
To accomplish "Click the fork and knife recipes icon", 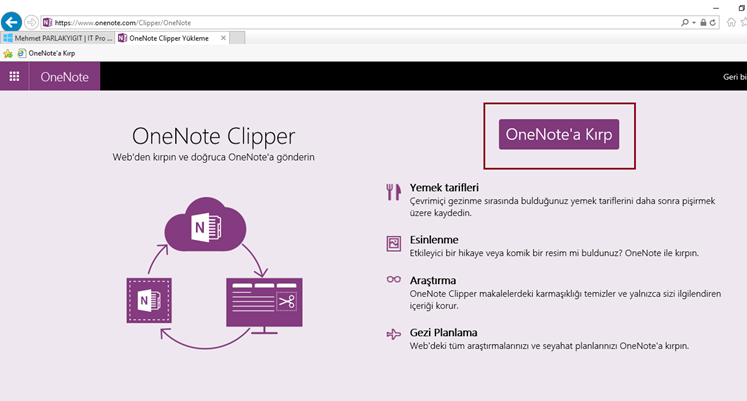I will (393, 193).
